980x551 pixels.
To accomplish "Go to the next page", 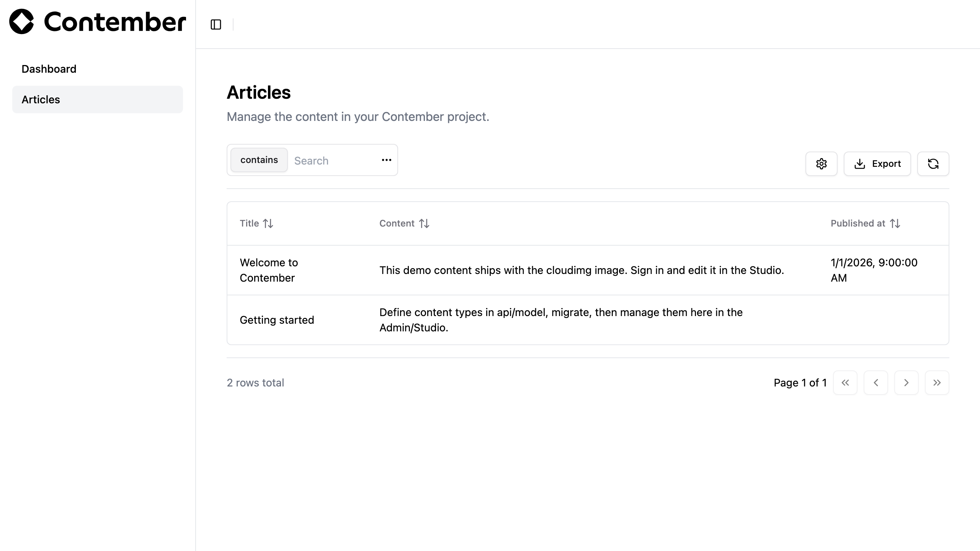I will coord(906,383).
